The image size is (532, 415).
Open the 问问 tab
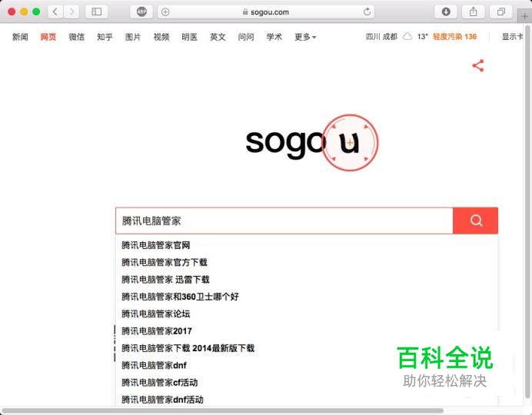pos(246,37)
